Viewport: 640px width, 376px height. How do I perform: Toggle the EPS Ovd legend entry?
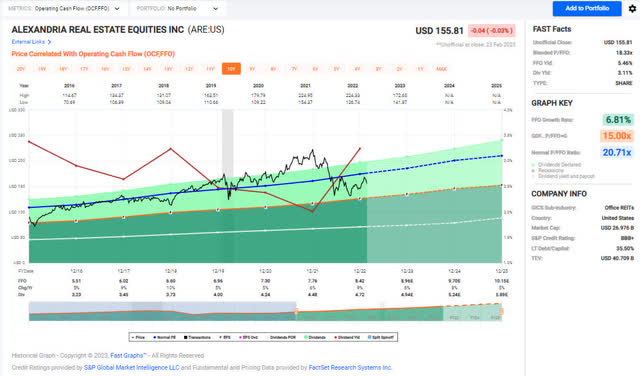tap(250, 337)
